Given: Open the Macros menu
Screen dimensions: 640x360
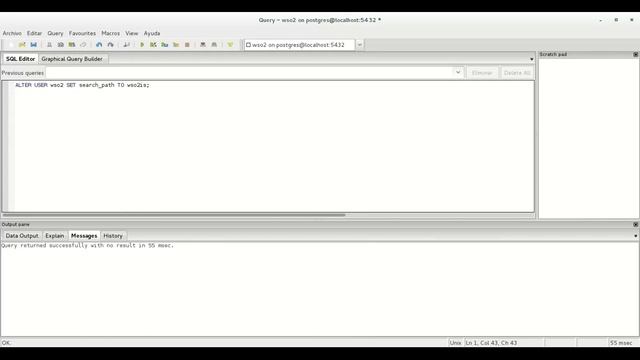Looking at the screenshot, I should 111,33.
